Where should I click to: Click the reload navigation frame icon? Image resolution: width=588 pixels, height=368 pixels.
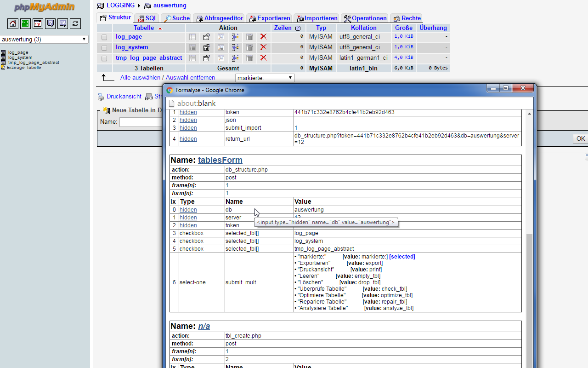(76, 23)
